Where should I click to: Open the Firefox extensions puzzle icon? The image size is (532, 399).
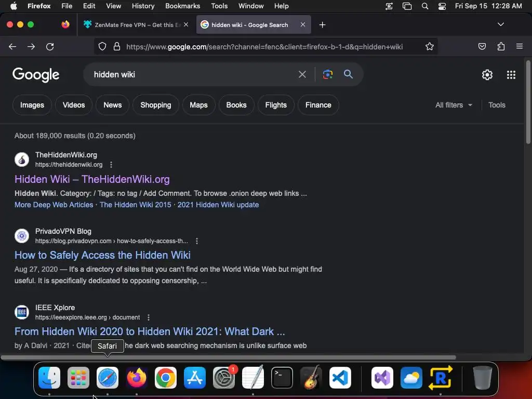[x=501, y=46]
